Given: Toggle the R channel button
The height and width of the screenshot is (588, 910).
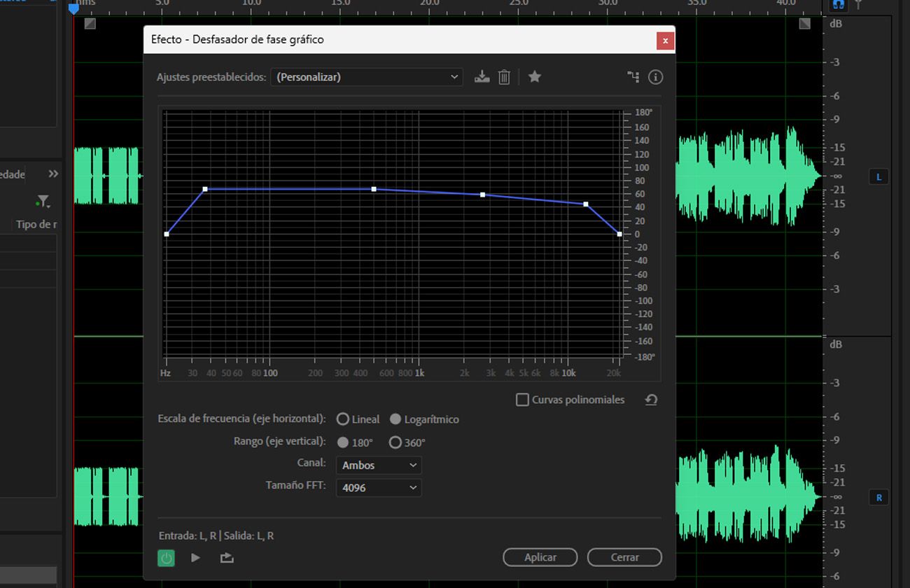Looking at the screenshot, I should (x=879, y=498).
